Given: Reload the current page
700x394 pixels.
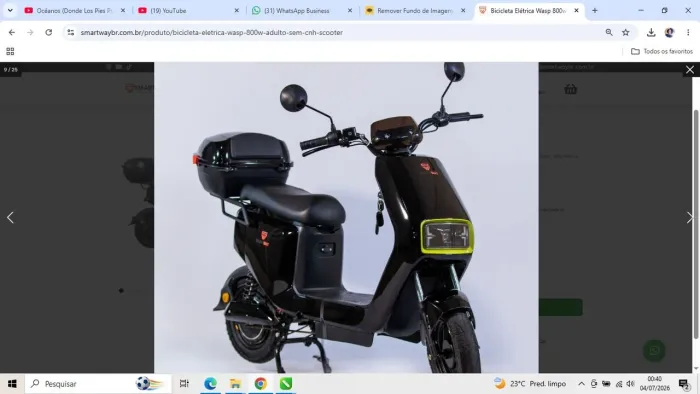Looking at the screenshot, I should [49, 33].
